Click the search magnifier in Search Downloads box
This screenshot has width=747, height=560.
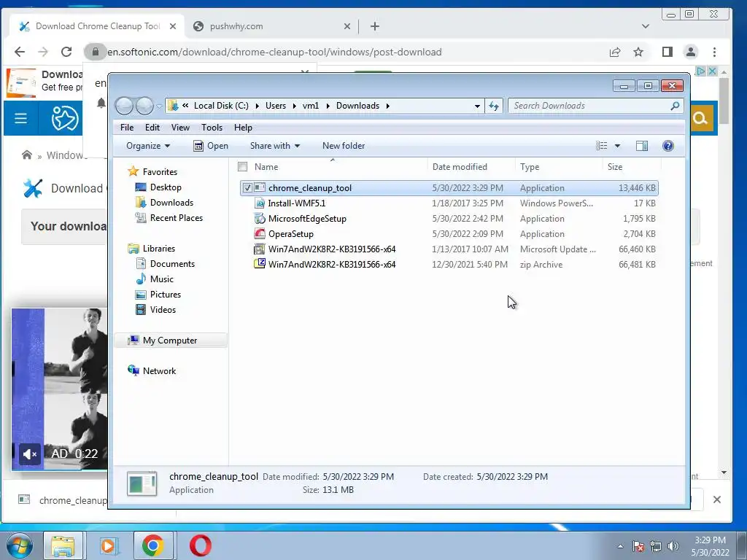[x=675, y=106]
